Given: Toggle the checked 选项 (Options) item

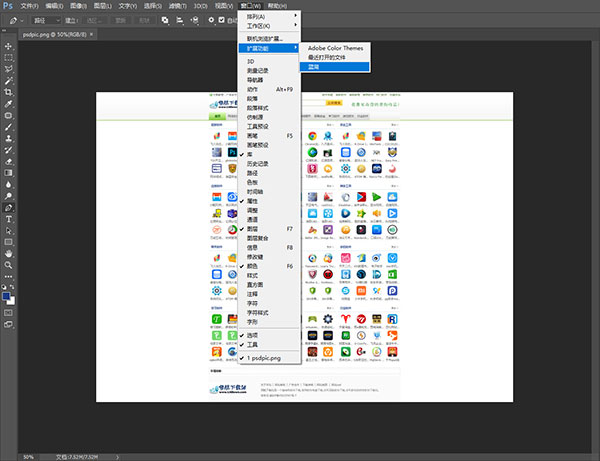Looking at the screenshot, I should click(269, 336).
